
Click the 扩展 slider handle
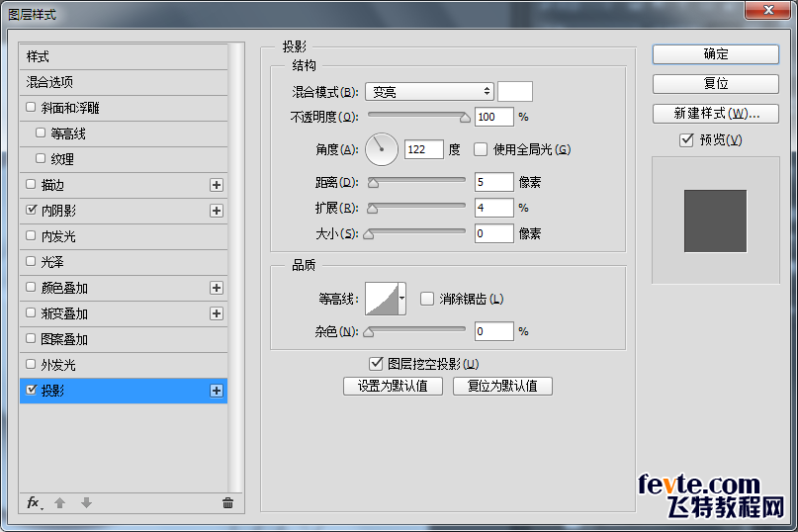click(x=372, y=209)
